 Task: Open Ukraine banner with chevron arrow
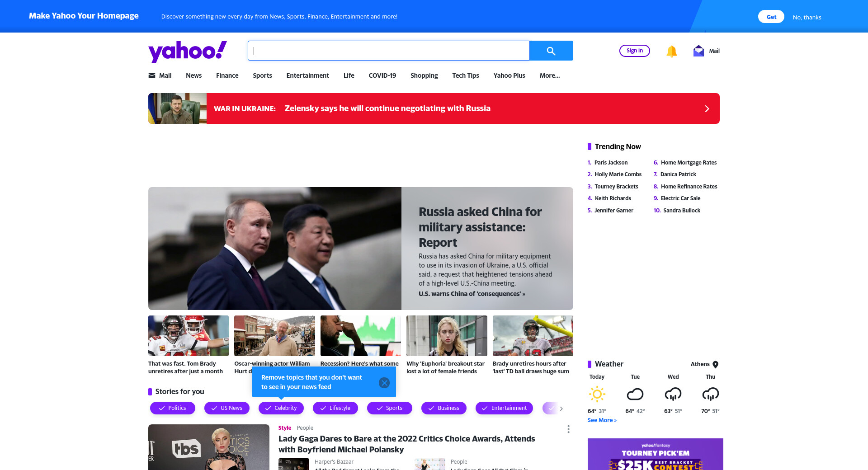[707, 108]
